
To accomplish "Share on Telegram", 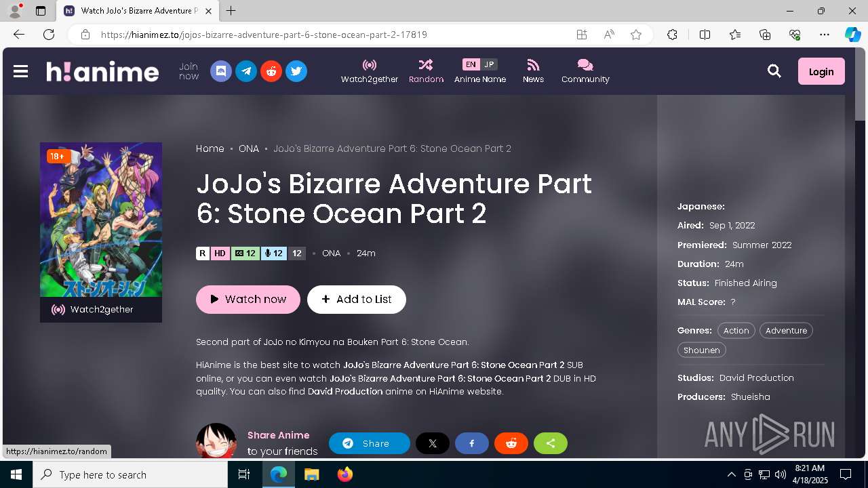I will [x=370, y=443].
